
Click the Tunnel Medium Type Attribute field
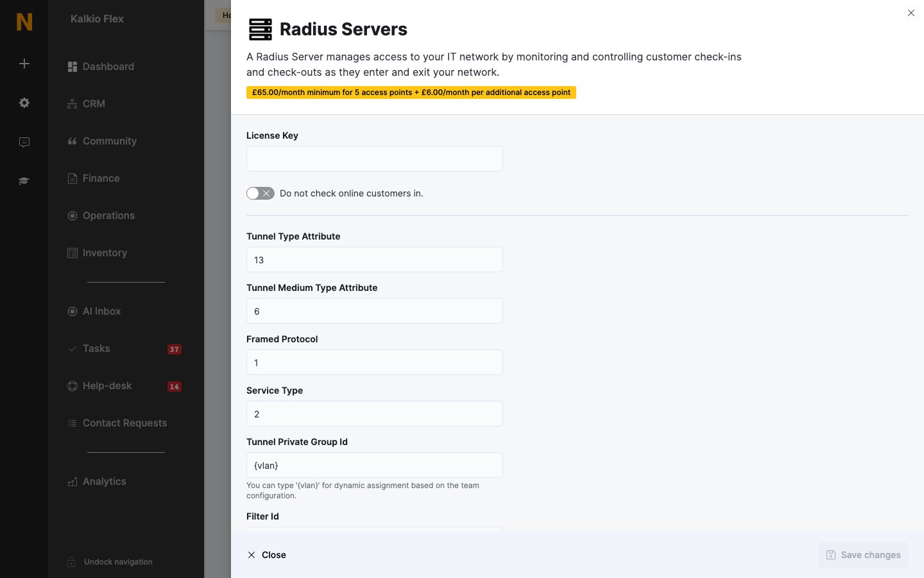click(x=375, y=311)
